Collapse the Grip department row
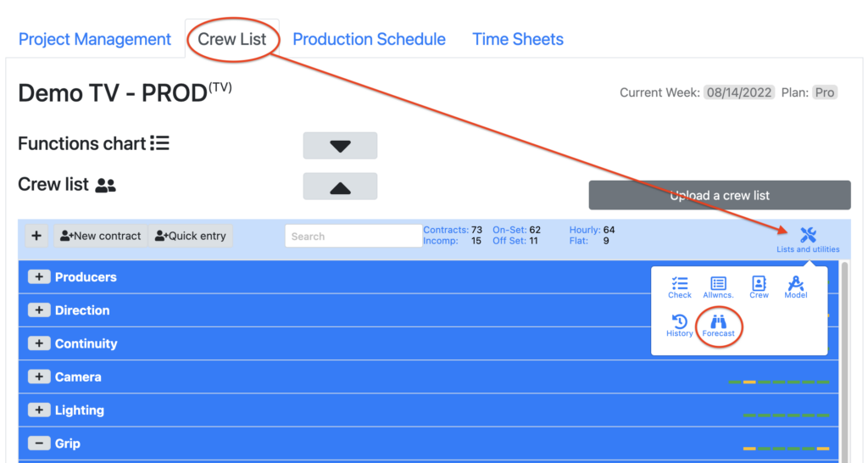The image size is (868, 463). (39, 443)
